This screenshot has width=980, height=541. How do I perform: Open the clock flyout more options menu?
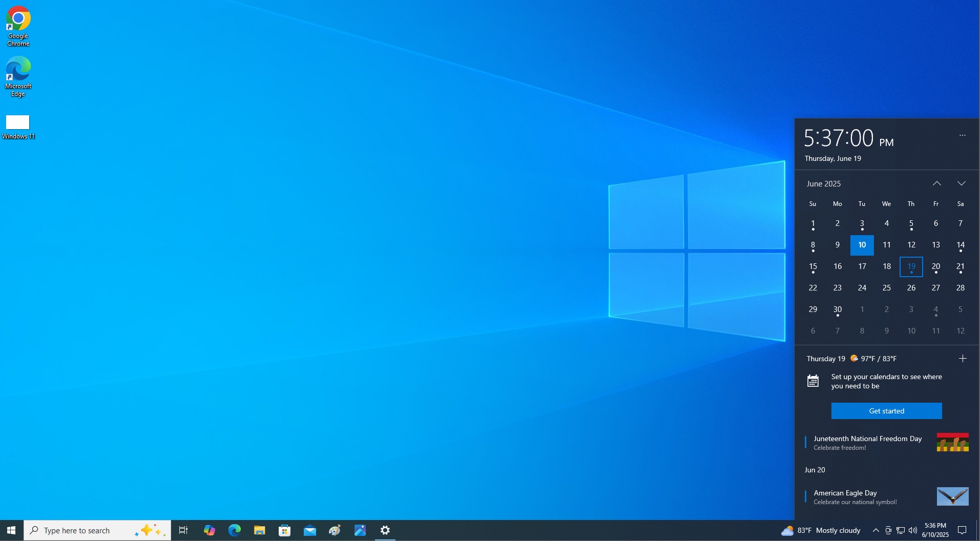(963, 135)
